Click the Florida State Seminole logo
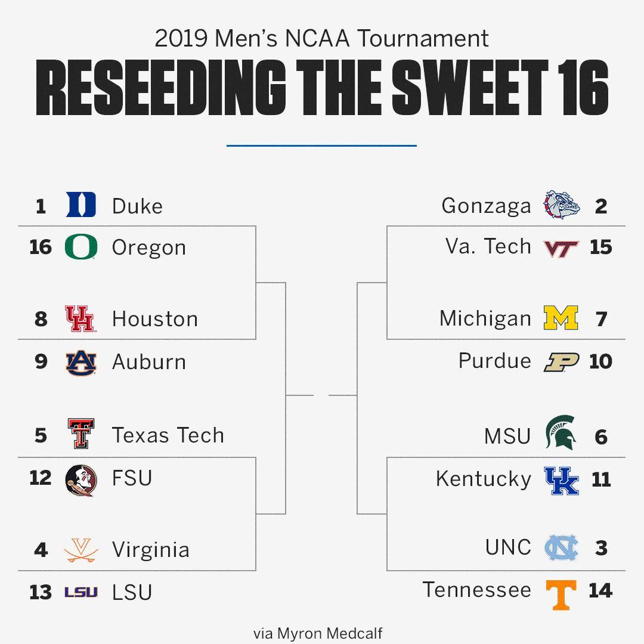Viewport: 644px width, 644px height. [x=81, y=481]
